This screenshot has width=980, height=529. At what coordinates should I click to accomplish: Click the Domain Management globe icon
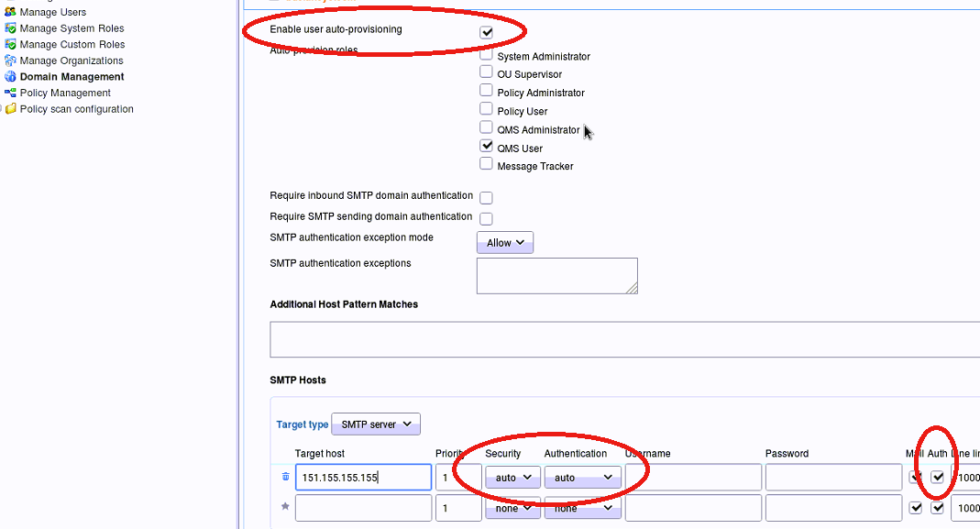(10, 77)
